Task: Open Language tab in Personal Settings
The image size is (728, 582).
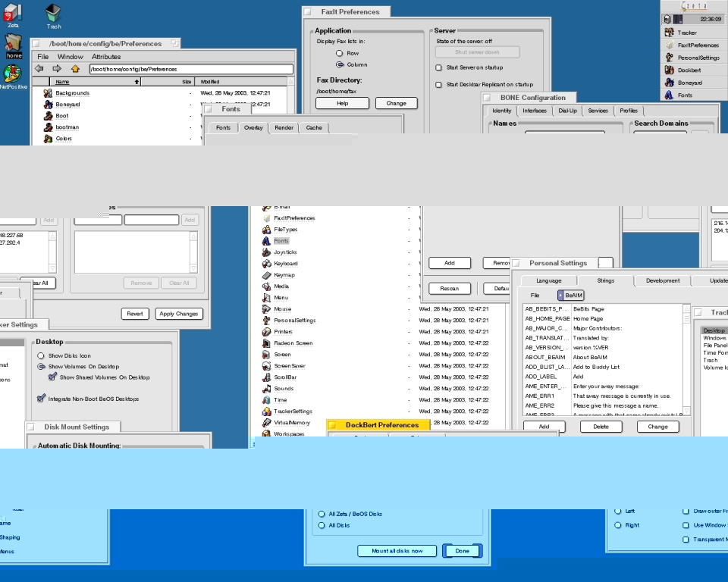Action: 549,281
